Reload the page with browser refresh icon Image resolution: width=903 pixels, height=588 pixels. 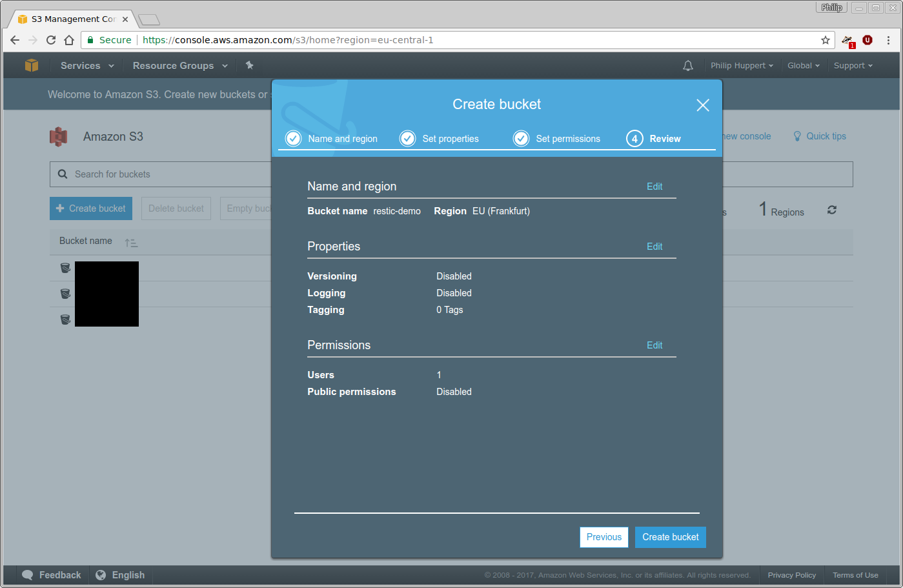[x=51, y=40]
